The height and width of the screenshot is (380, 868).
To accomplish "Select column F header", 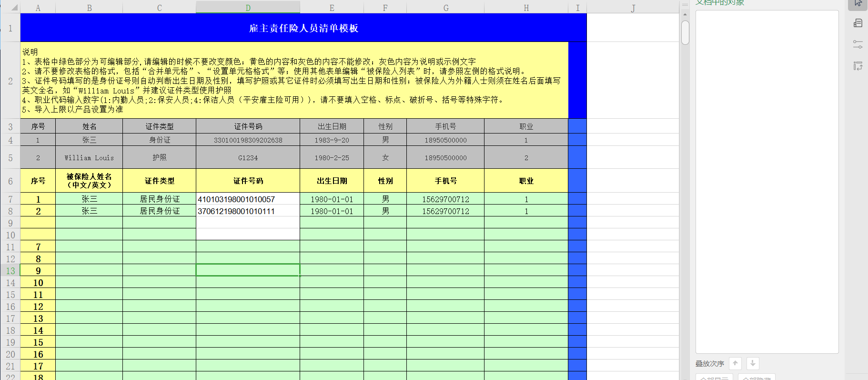I will (x=385, y=8).
